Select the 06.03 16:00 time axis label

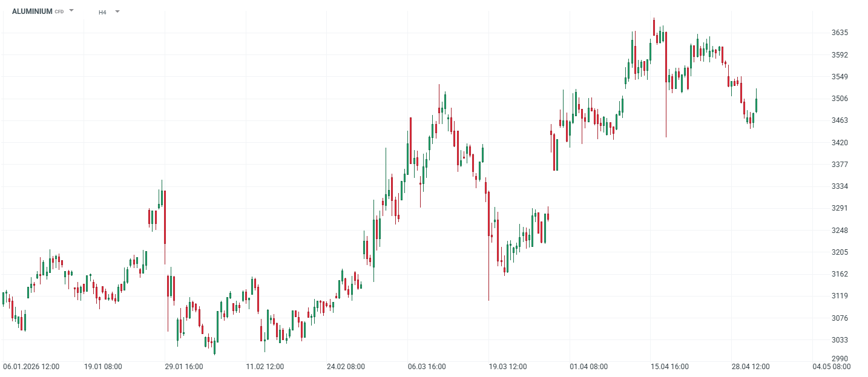[427, 367]
